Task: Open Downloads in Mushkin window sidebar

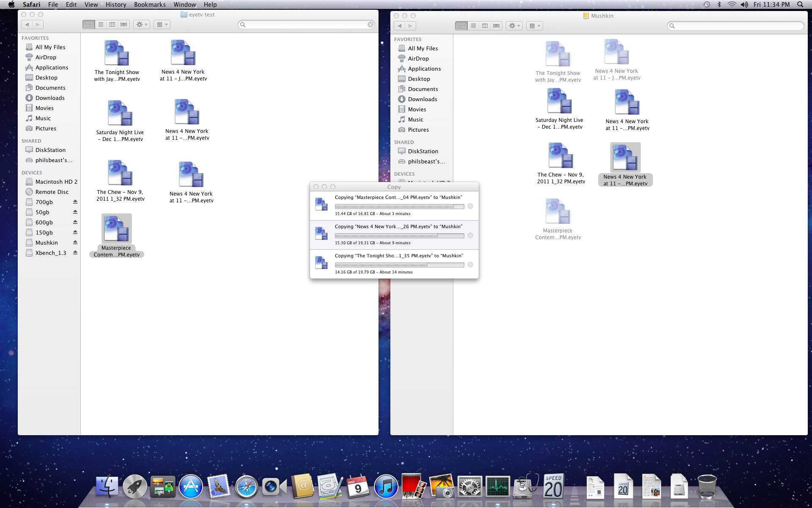Action: tap(422, 99)
